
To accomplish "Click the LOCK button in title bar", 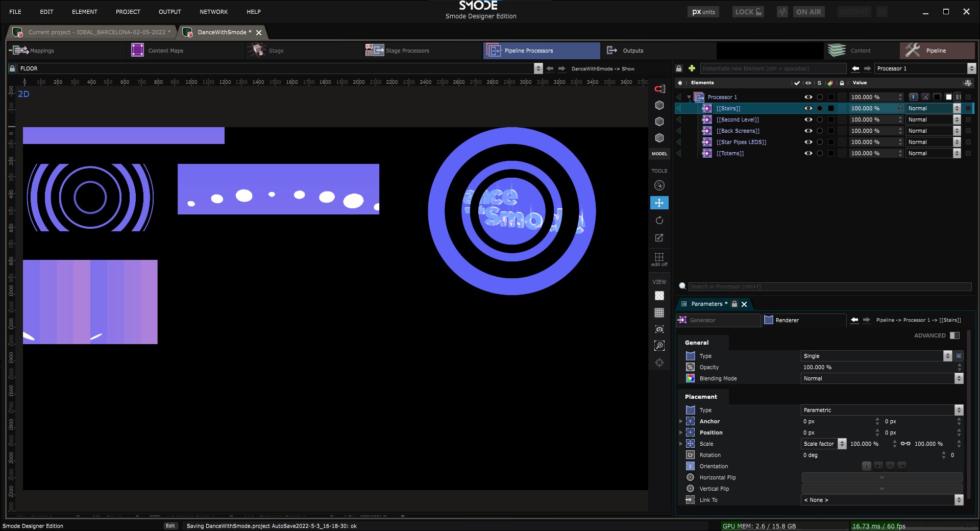I will 748,12.
